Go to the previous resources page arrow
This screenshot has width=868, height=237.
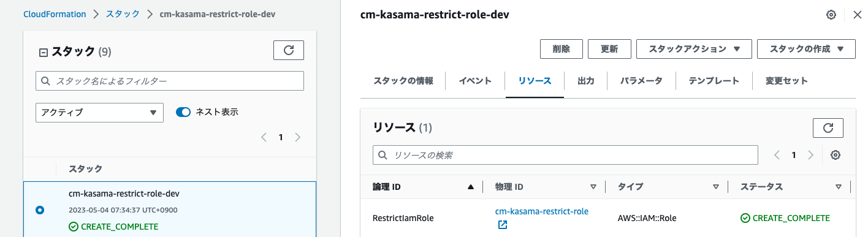(777, 155)
